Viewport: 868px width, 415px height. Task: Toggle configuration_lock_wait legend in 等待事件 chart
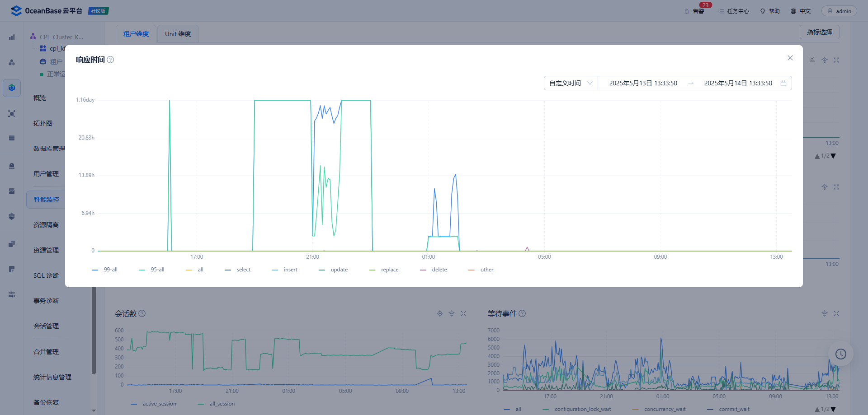(577, 409)
